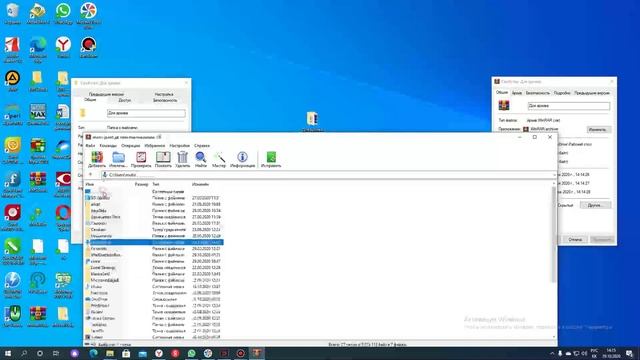Switch to Архив tab in right properties window
This screenshot has width=640, height=360.
tap(517, 93)
